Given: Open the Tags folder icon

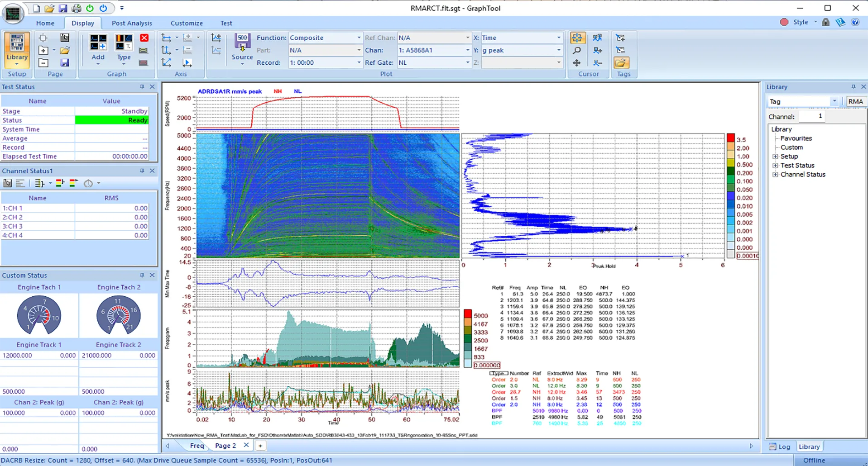Looking at the screenshot, I should click(x=621, y=62).
